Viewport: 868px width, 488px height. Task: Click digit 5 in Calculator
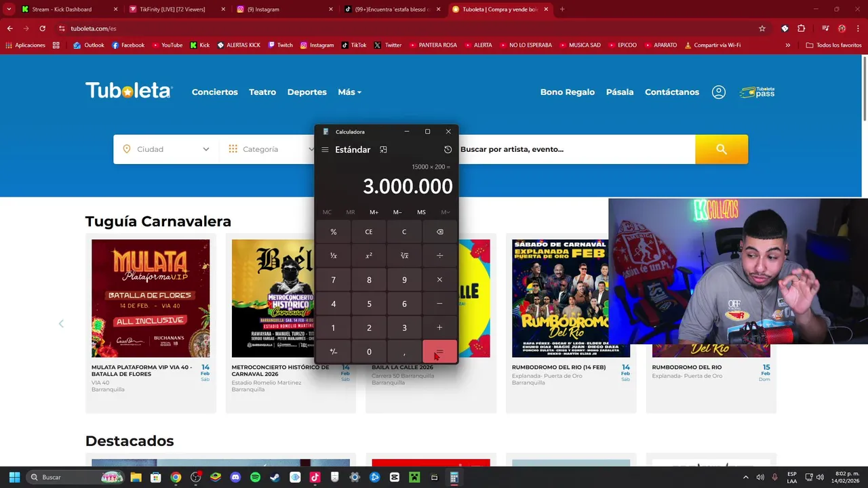[x=369, y=304]
